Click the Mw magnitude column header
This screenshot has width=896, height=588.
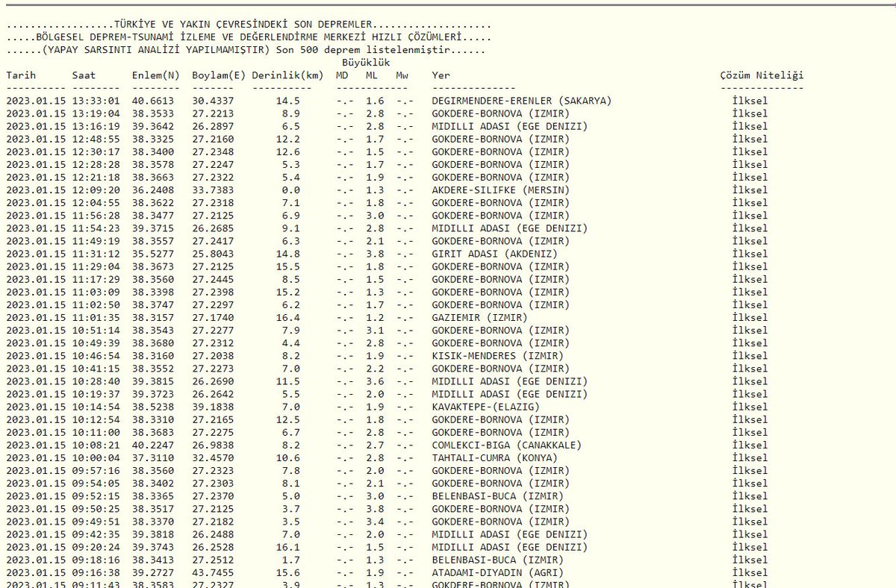pos(402,75)
